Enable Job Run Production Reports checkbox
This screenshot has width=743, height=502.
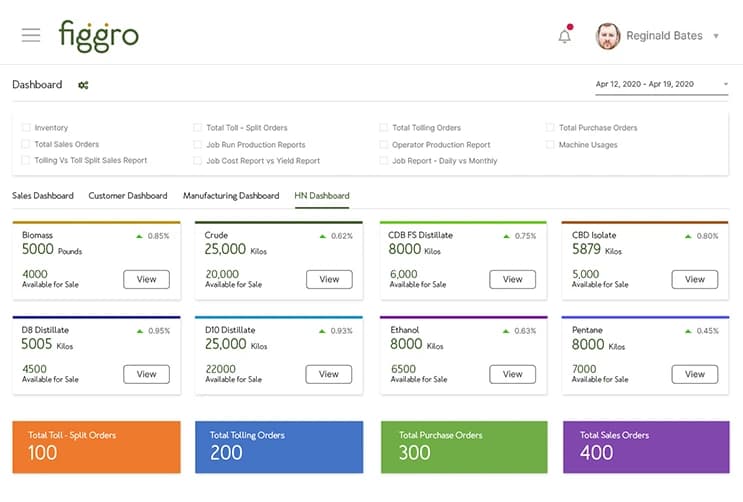pos(198,145)
